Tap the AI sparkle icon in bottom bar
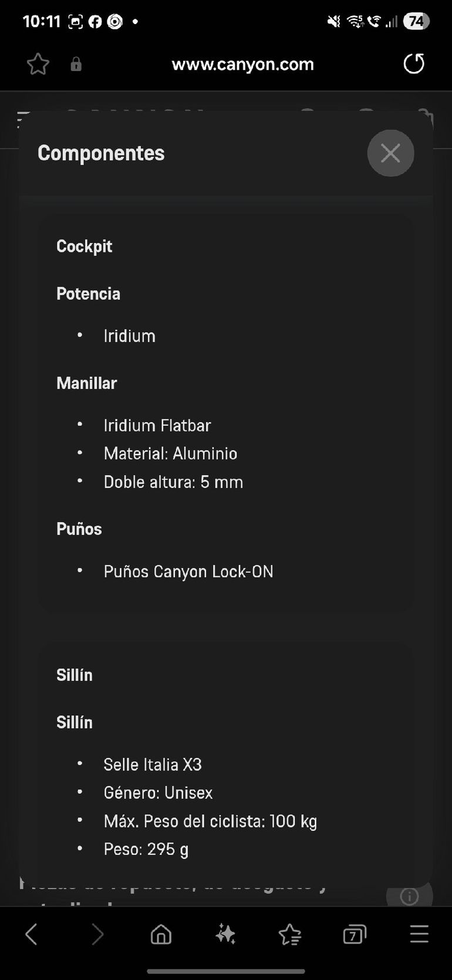452x980 pixels. pos(225,934)
